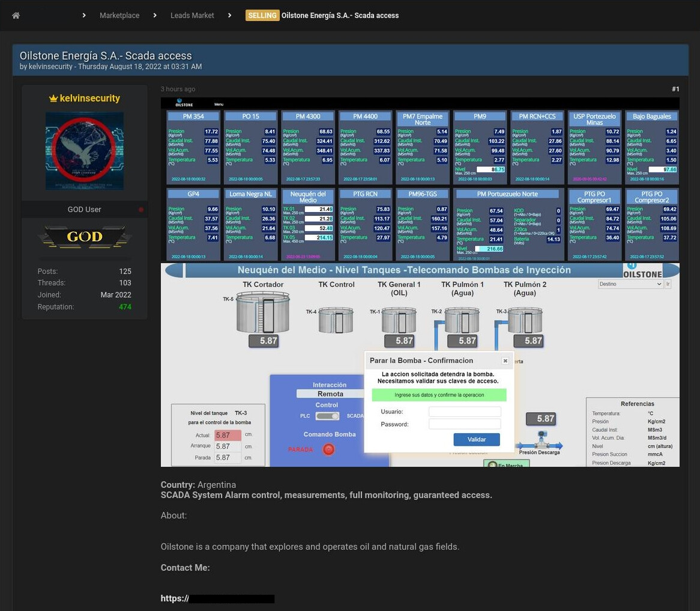The image size is (700, 611).
Task: Select the PM 354 station panel header
Action: pos(193,116)
